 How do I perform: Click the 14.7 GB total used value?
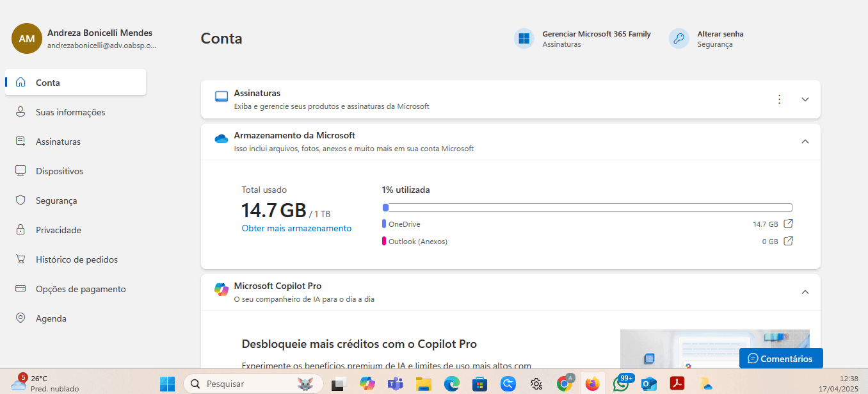(x=273, y=210)
